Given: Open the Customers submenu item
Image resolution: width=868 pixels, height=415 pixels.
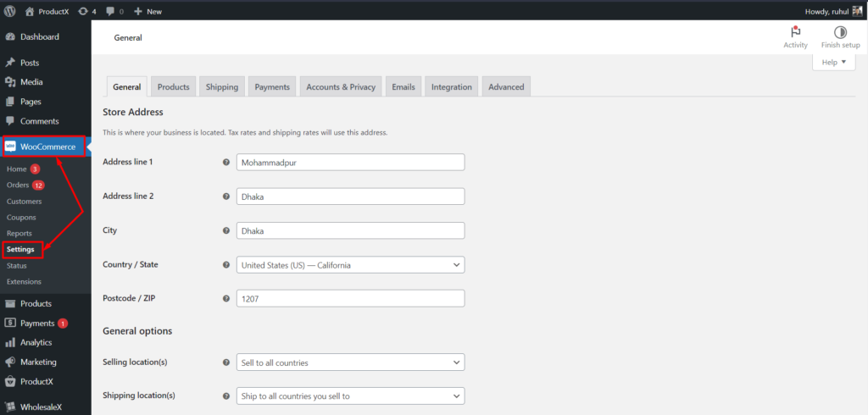Looking at the screenshot, I should pyautogui.click(x=25, y=202).
